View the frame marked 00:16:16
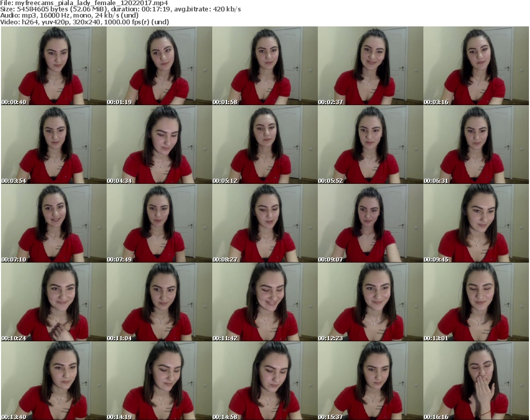The image size is (530, 420). pos(476,381)
